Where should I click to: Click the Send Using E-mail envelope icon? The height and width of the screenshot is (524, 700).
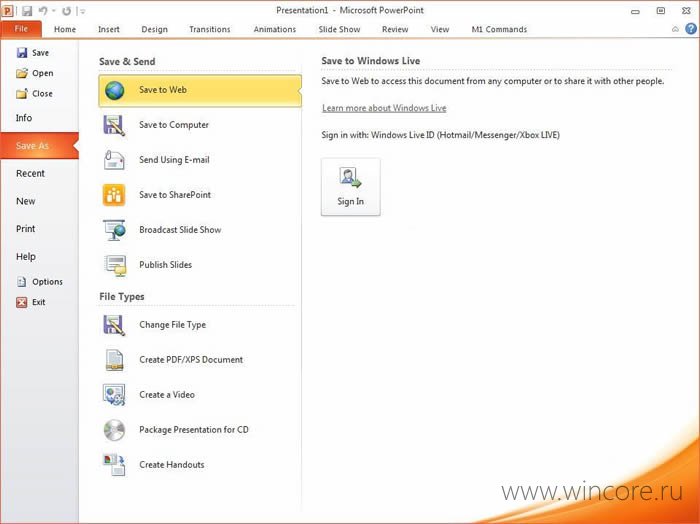coord(114,160)
